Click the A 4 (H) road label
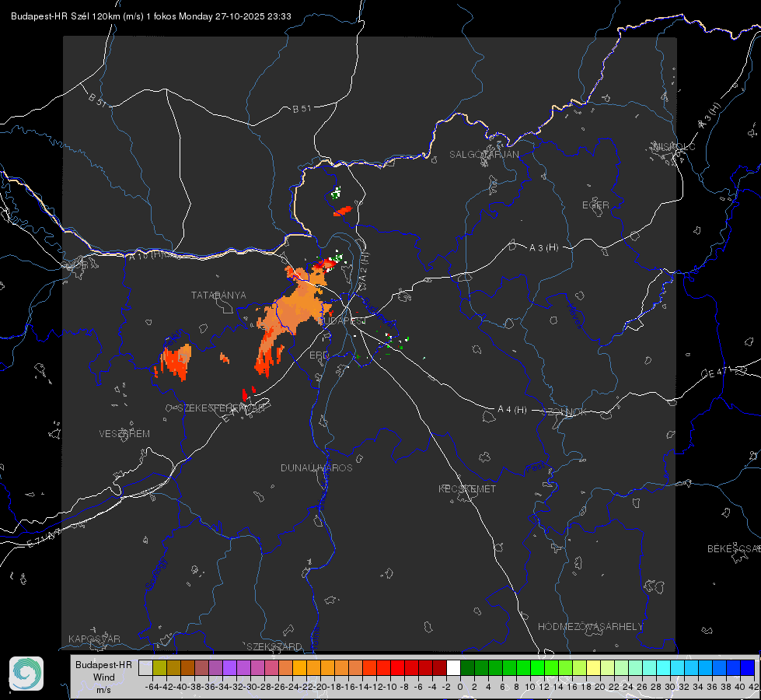The image size is (761, 700). pos(512,410)
